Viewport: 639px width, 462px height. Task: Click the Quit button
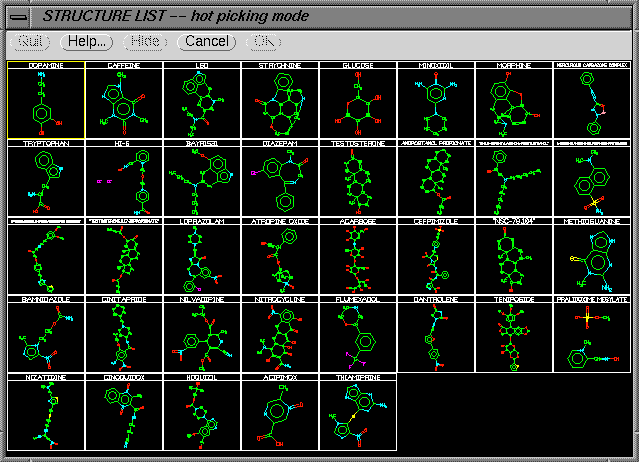[30, 41]
